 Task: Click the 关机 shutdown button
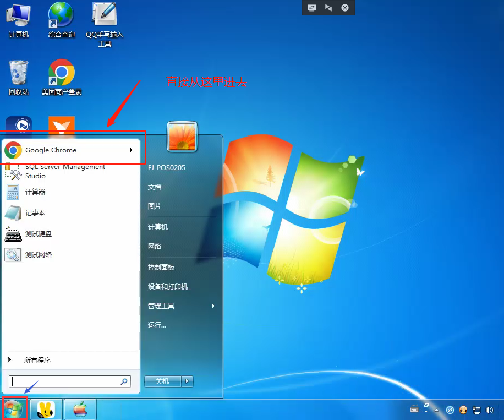162,381
